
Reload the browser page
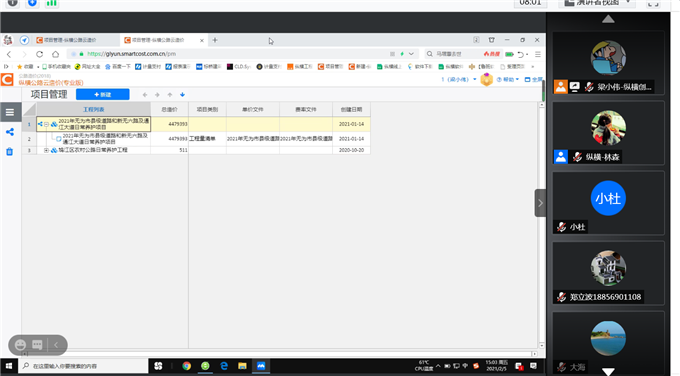point(39,54)
